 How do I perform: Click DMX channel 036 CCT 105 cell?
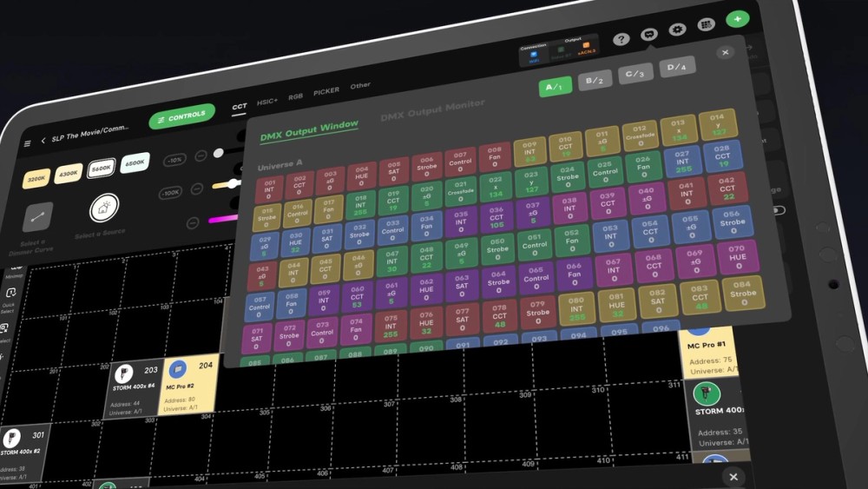click(x=496, y=218)
